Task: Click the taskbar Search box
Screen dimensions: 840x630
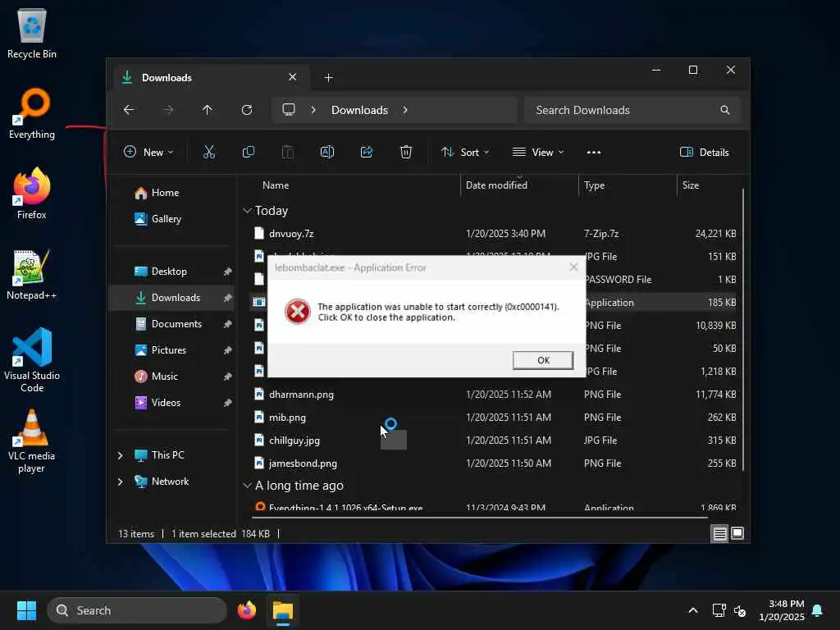Action: coord(137,610)
